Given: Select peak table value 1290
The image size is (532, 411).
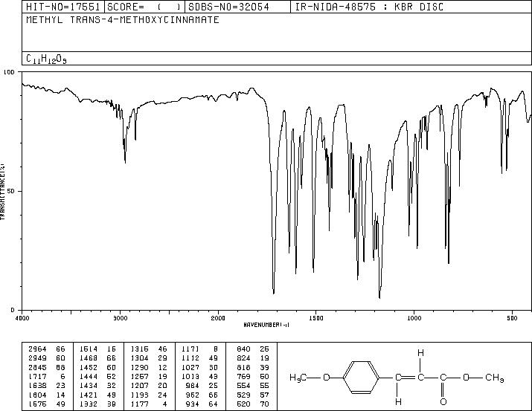Looking at the screenshot, I should click(x=139, y=367).
